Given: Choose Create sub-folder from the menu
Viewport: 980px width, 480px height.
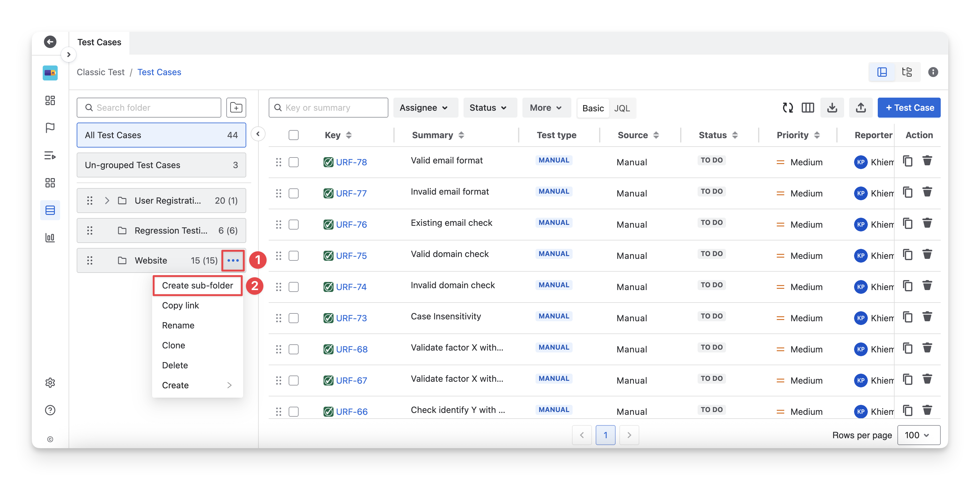Looking at the screenshot, I should tap(197, 285).
